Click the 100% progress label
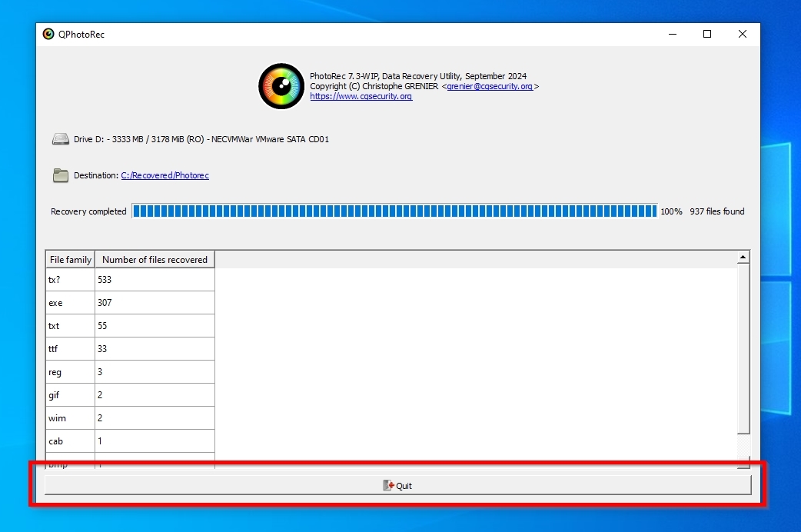This screenshot has height=532, width=801. click(x=671, y=211)
